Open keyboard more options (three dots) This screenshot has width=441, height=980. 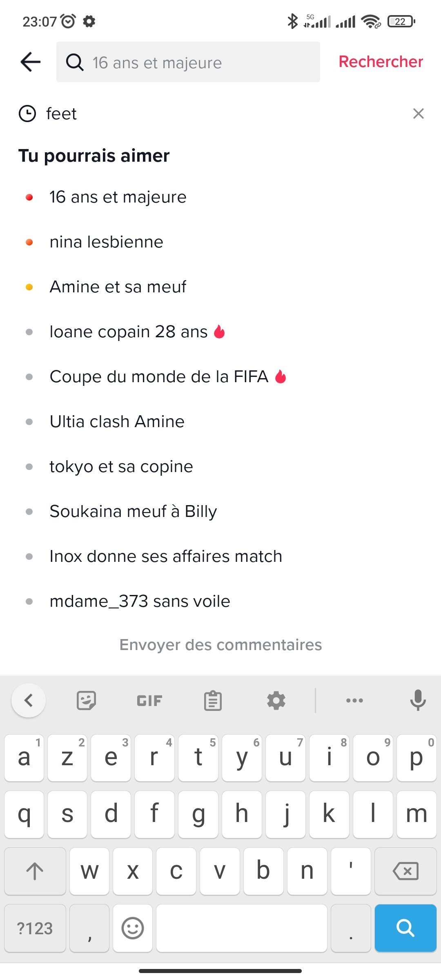tap(354, 701)
